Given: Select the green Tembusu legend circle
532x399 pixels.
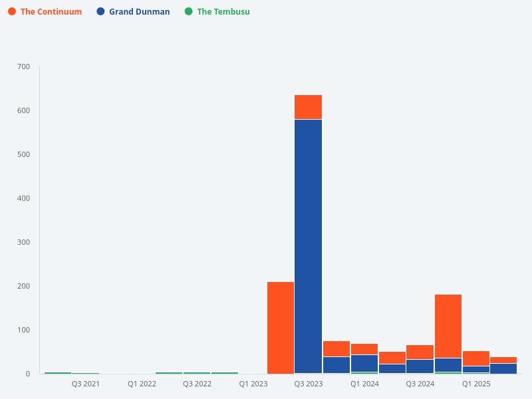Looking at the screenshot, I should pyautogui.click(x=190, y=11).
